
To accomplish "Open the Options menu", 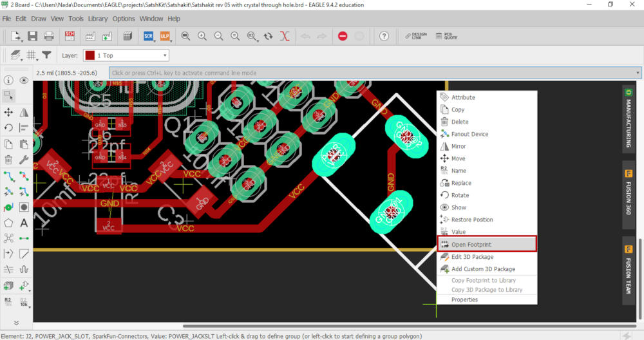I will (x=124, y=19).
